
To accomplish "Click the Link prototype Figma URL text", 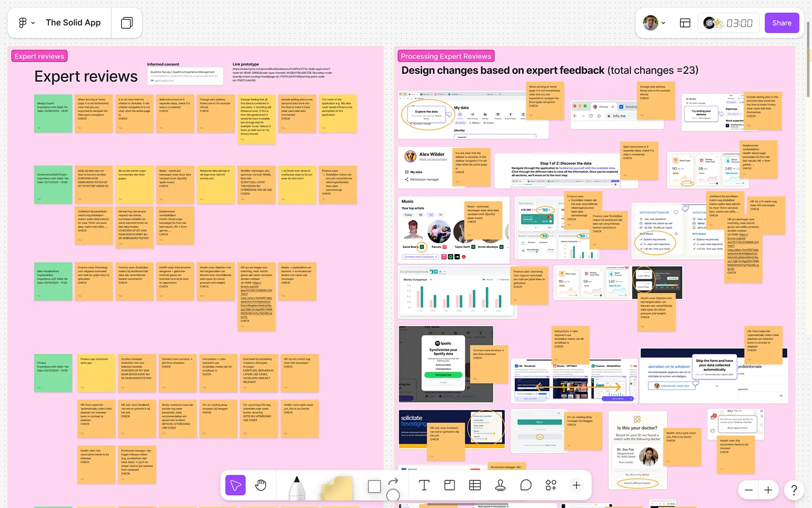I will click(x=282, y=74).
